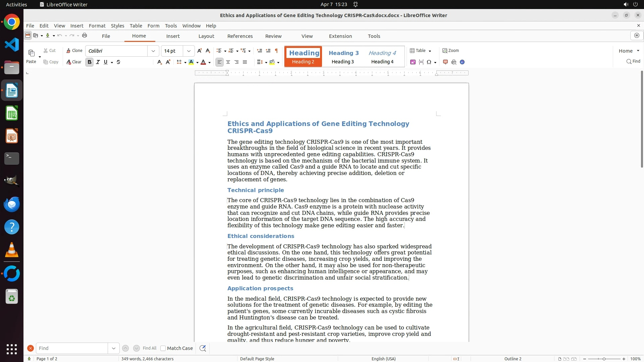Open the Navigator compass icon
Screen dimensions: 644x362
(x=462, y=62)
